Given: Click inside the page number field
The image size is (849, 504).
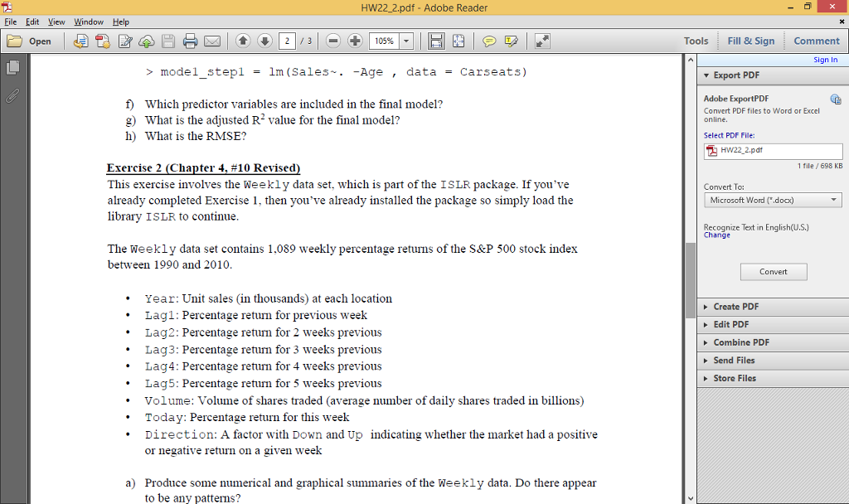Looking at the screenshot, I should pyautogui.click(x=286, y=40).
